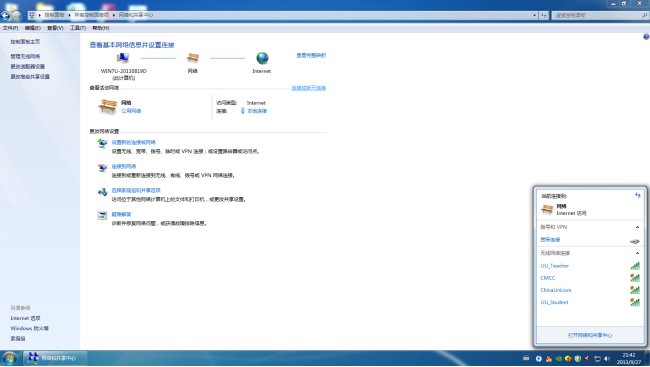Click the large bench icon under active networks
Viewport: 650px width, 367px height.
click(x=107, y=107)
